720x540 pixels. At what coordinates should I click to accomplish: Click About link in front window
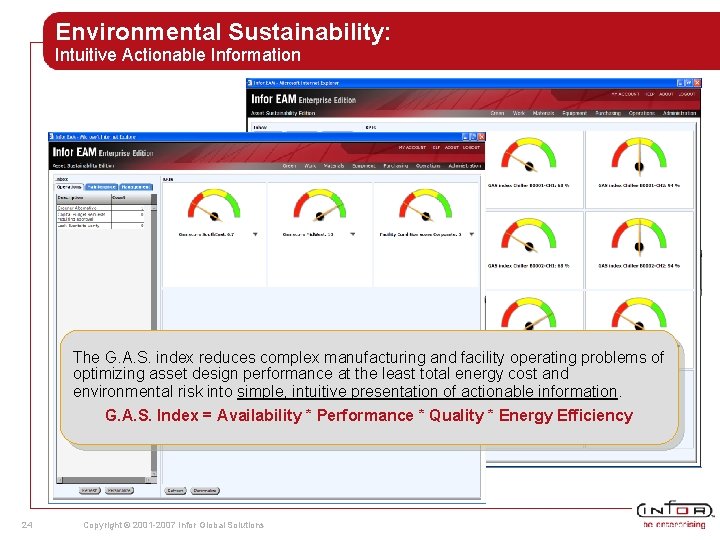451,147
